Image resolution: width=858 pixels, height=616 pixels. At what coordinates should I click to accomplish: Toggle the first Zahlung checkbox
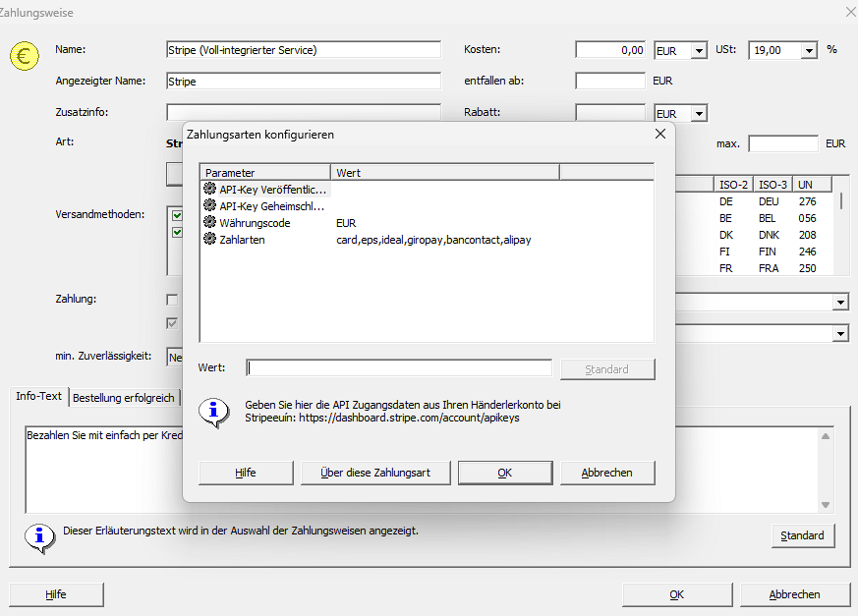point(172,300)
